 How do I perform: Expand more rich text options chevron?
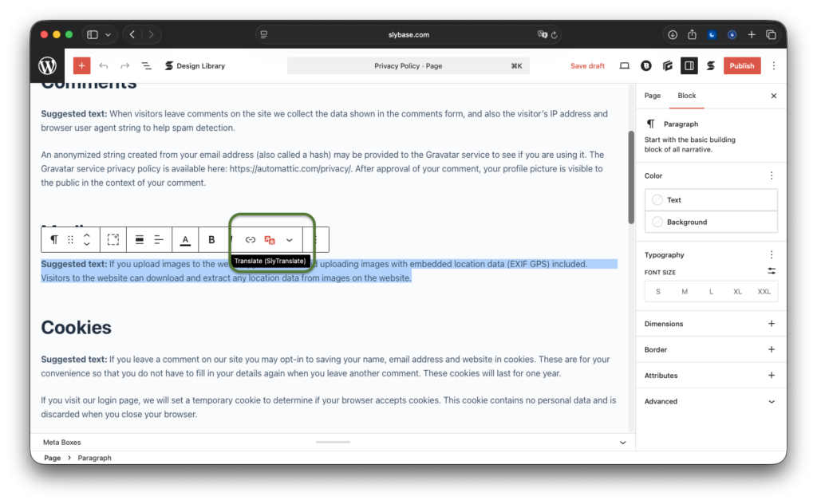[289, 240]
